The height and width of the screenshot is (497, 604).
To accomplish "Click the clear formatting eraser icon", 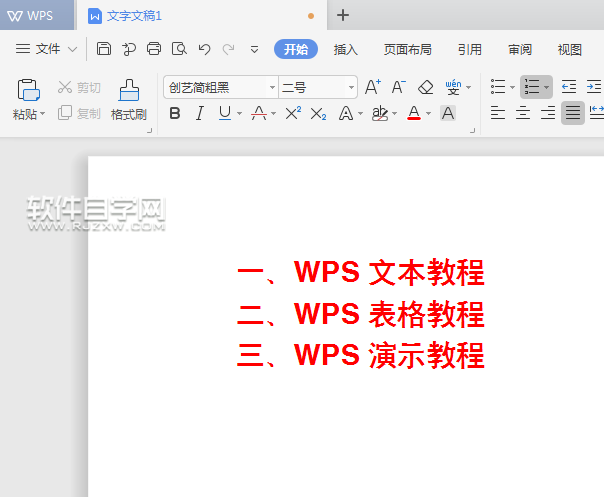I will point(426,87).
